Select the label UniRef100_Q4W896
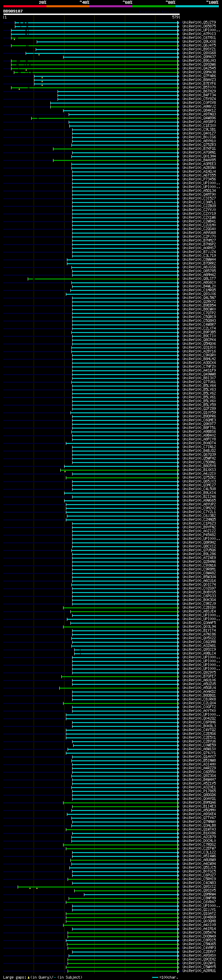This screenshot has width=222, height=980. 199,118
